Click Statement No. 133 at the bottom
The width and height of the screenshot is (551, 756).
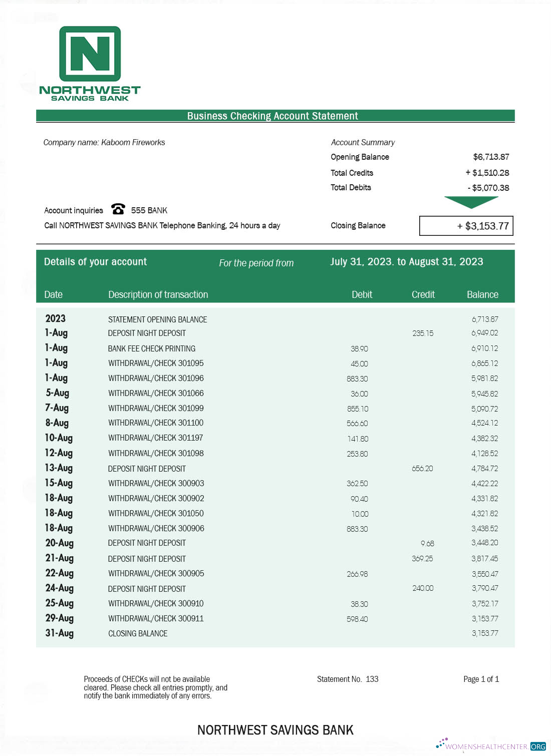347,679
